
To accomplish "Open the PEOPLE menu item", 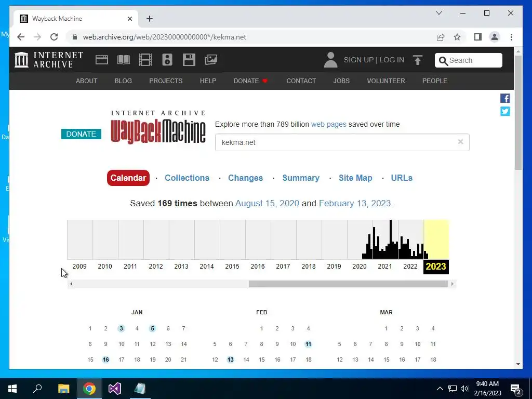I will 435,81.
